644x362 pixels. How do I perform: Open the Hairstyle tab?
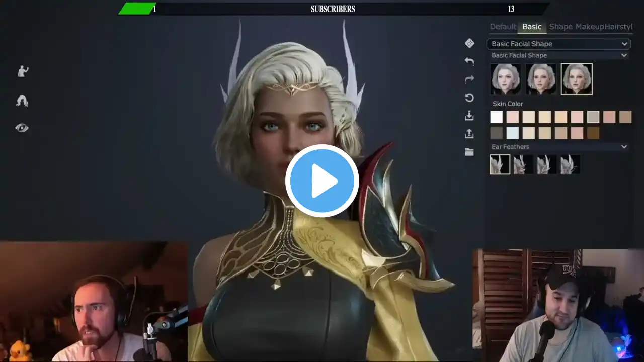pos(618,27)
